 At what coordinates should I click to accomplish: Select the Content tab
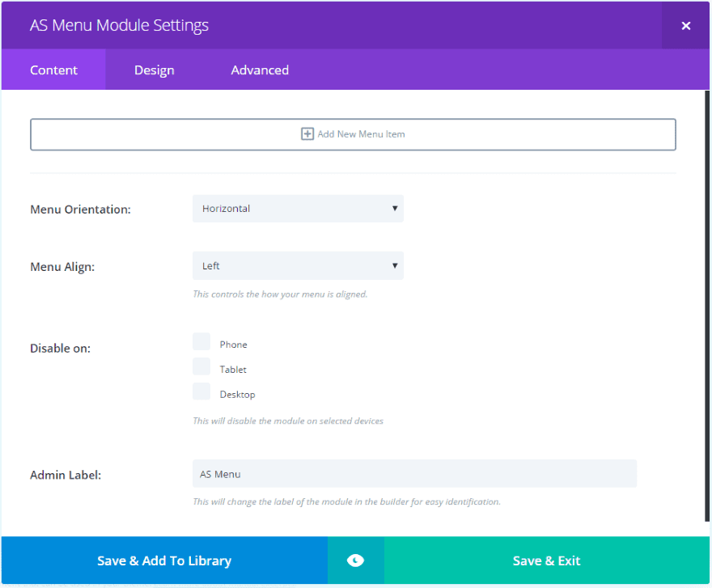pyautogui.click(x=53, y=70)
